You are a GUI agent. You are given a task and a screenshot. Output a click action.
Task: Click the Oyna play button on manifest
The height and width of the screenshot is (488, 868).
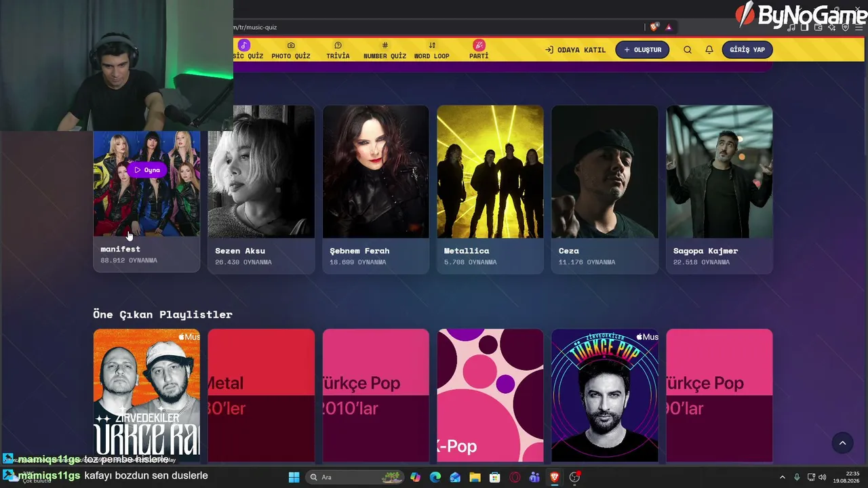point(147,170)
